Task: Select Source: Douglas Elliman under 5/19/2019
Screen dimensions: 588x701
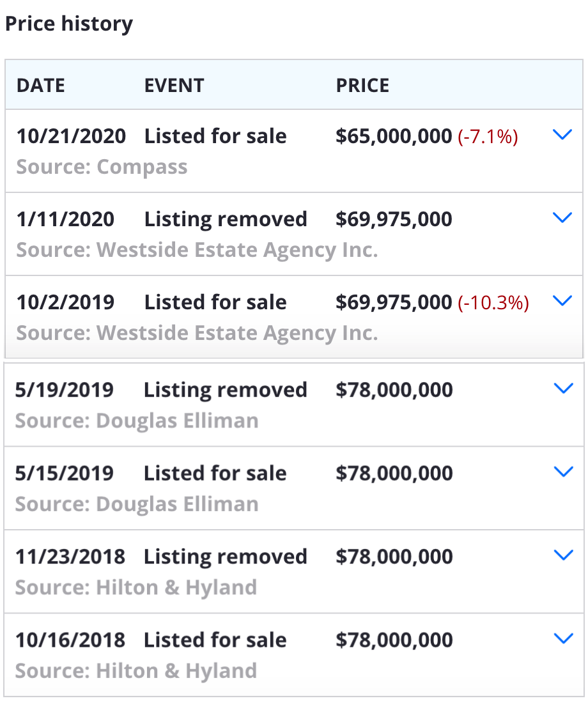Action: [137, 420]
